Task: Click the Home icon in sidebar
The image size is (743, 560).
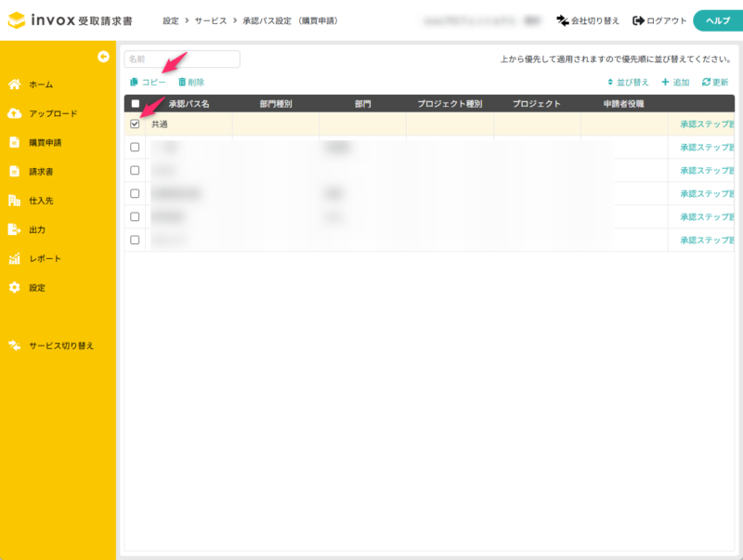Action: click(14, 85)
